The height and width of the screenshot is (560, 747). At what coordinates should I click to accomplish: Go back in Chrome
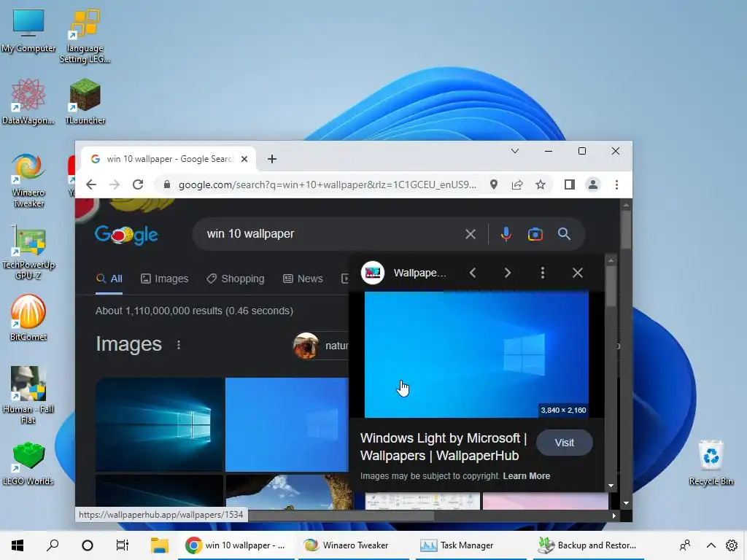[91, 184]
